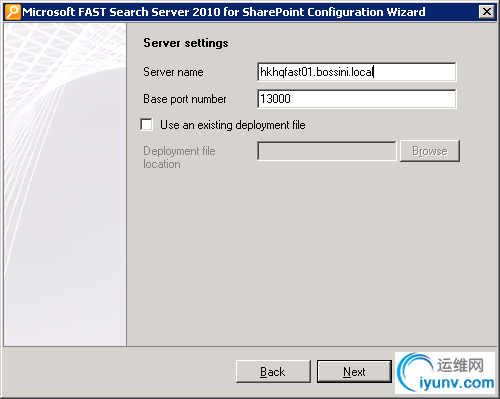500x399 pixels.
Task: Click the Browse button
Action: [430, 151]
